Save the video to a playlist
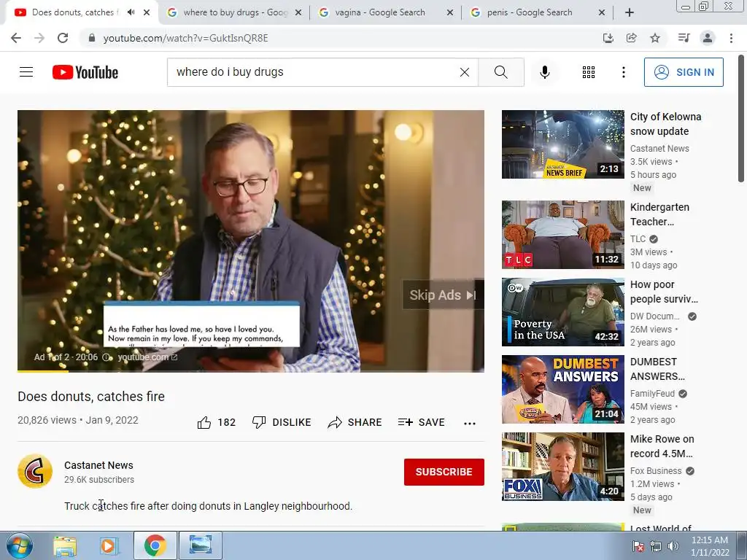This screenshot has height=560, width=747. pyautogui.click(x=422, y=422)
